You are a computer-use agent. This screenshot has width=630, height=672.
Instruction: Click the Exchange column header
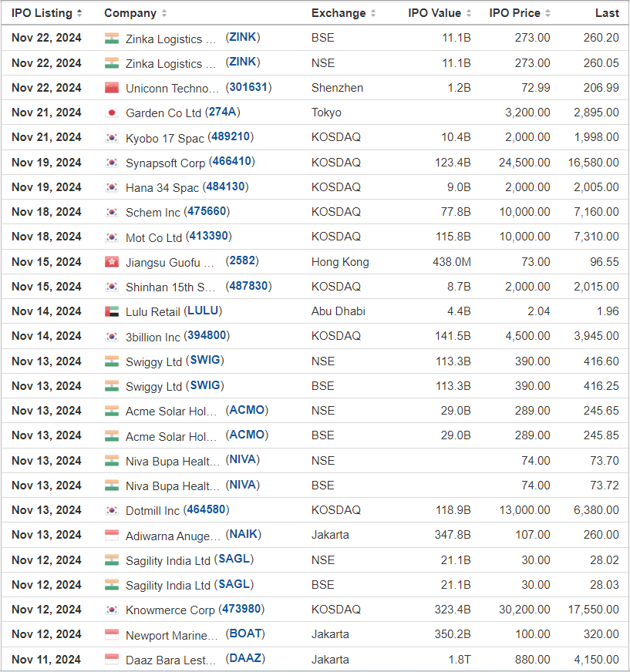[x=339, y=13]
